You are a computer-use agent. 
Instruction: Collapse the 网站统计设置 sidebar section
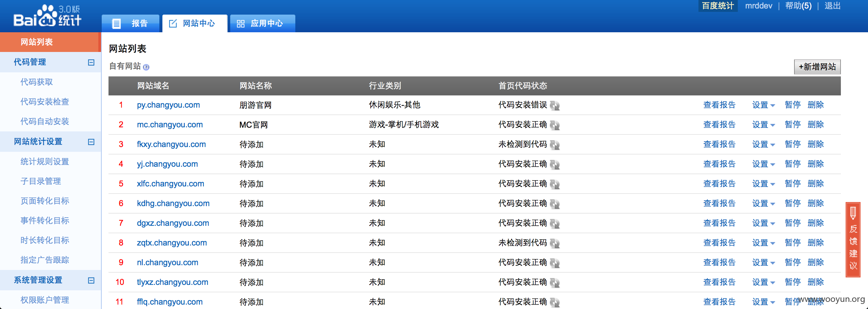[91, 142]
